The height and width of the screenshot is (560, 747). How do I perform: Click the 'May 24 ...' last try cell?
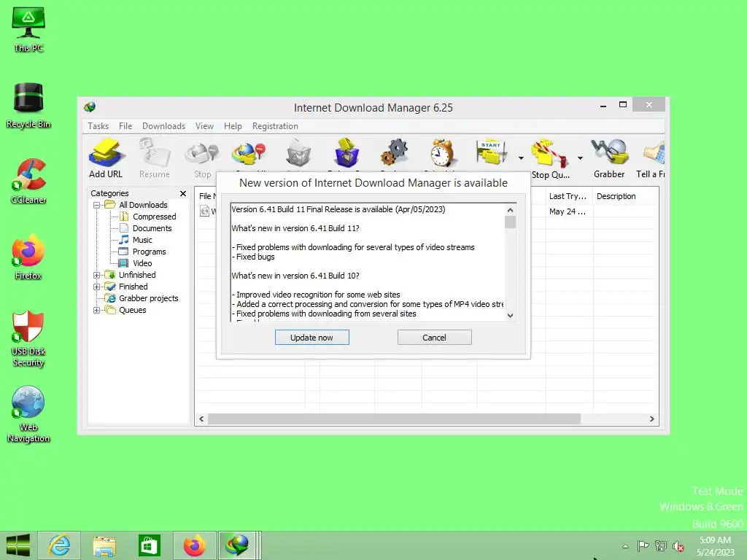568,211
